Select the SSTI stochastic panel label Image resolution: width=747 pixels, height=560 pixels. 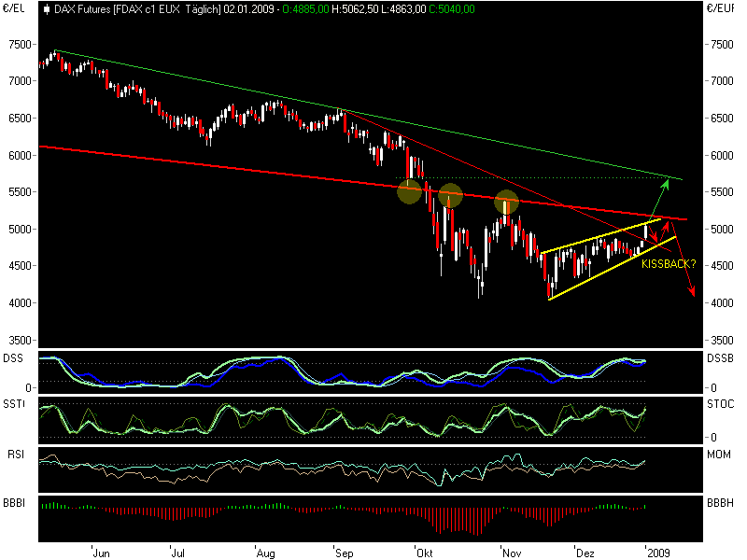point(13,403)
